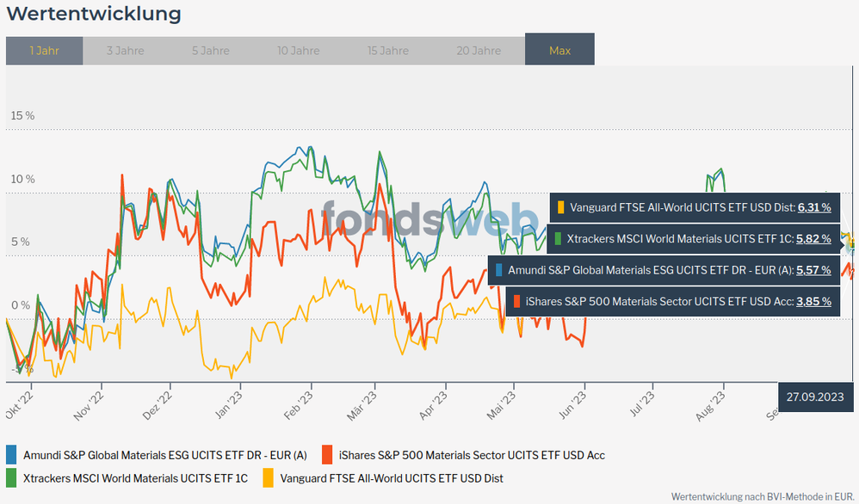
Task: Toggle Vanguard FTSE All-World legend label
Action: pos(392,477)
